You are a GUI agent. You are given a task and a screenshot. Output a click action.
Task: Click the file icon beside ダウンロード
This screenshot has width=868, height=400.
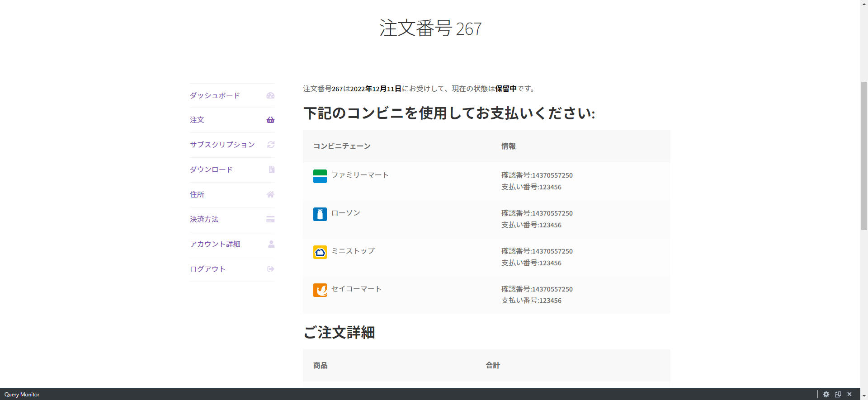click(272, 169)
